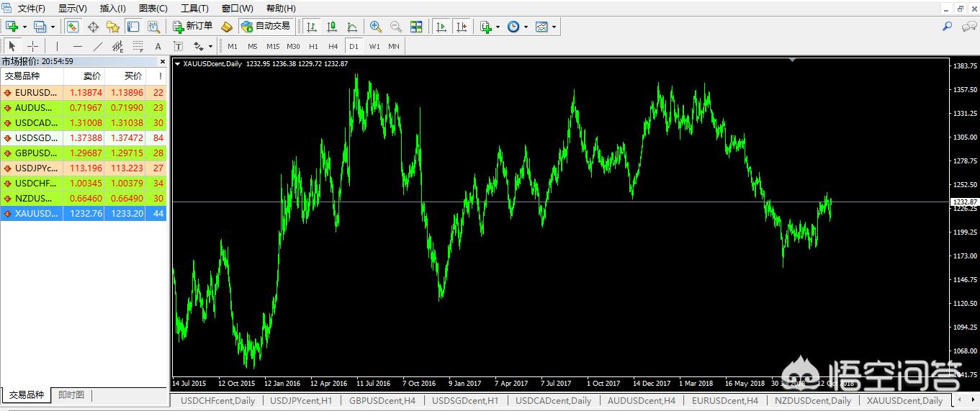Close the Market Watch panel
980x411 pixels.
pos(162,61)
